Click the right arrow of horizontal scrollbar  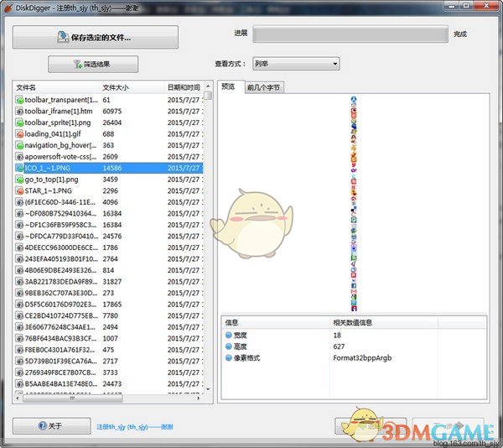point(199,399)
